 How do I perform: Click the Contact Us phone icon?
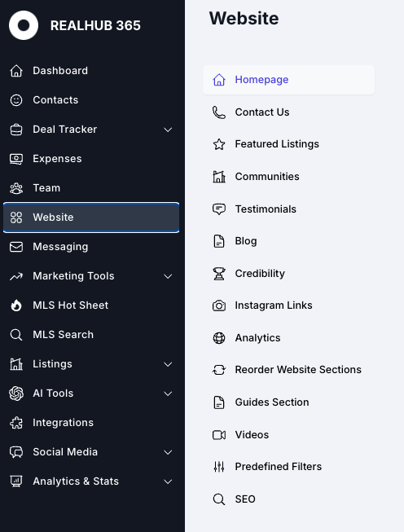click(219, 112)
